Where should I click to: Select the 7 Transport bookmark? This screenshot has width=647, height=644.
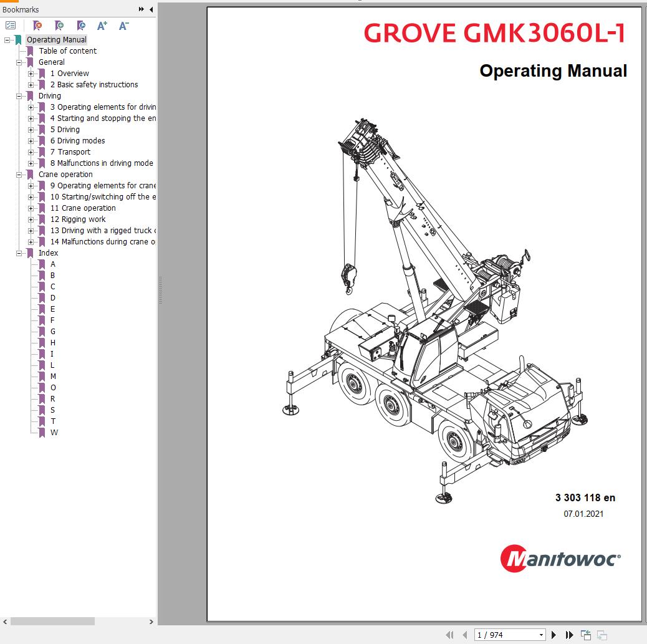point(74,152)
